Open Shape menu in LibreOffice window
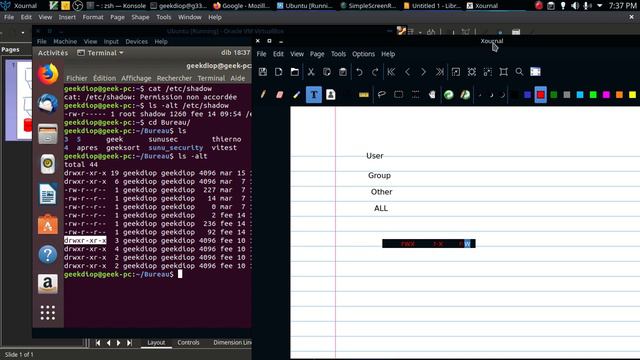The height and width of the screenshot is (360, 640). (140, 17)
